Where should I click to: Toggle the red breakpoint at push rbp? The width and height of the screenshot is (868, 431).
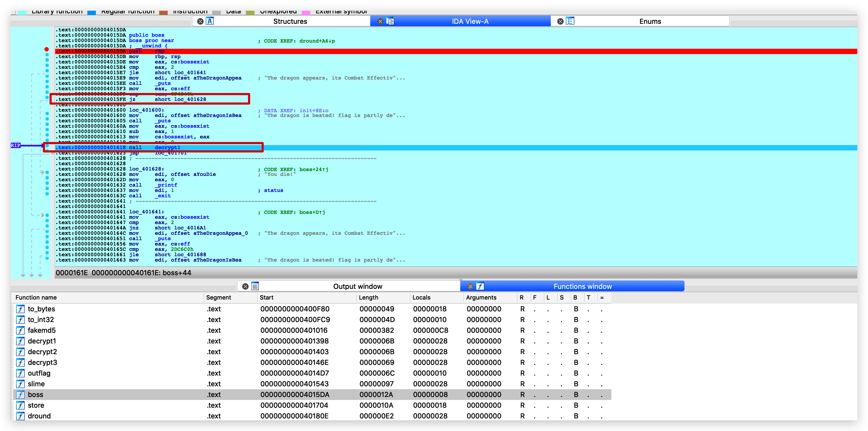tap(47, 50)
